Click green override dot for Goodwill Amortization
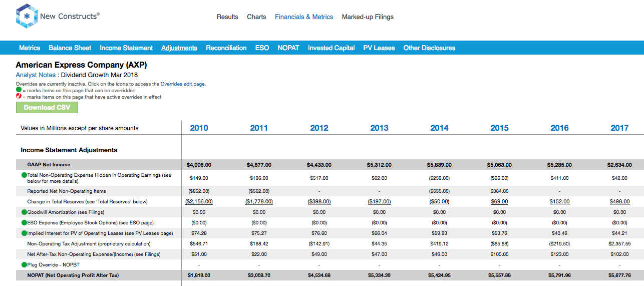Image resolution: width=644 pixels, height=286 pixels. click(24, 212)
